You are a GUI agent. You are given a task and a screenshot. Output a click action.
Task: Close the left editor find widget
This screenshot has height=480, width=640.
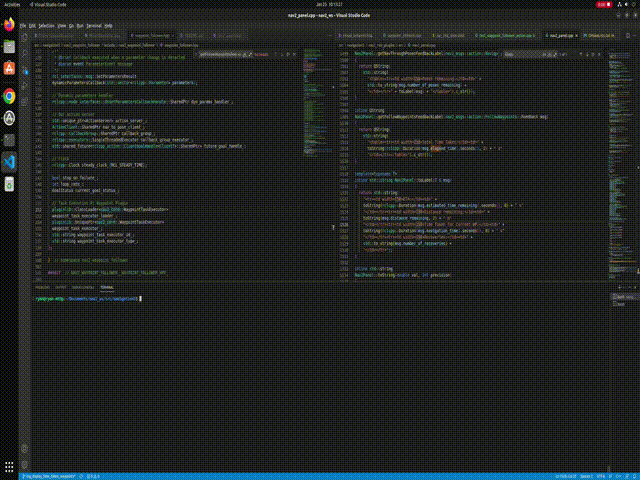point(295,54)
